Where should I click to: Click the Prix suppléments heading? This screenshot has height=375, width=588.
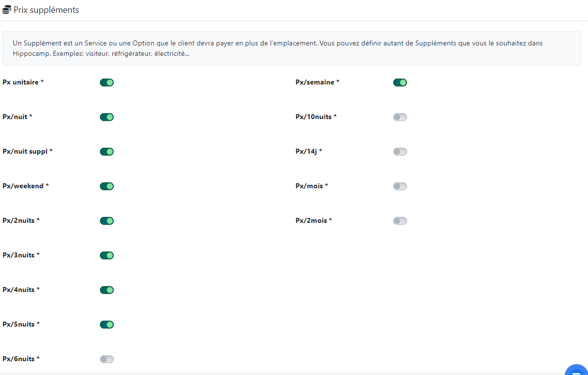[x=46, y=10]
